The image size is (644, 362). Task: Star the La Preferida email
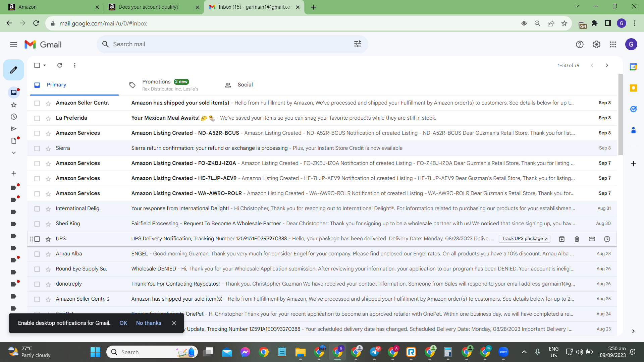[48, 118]
